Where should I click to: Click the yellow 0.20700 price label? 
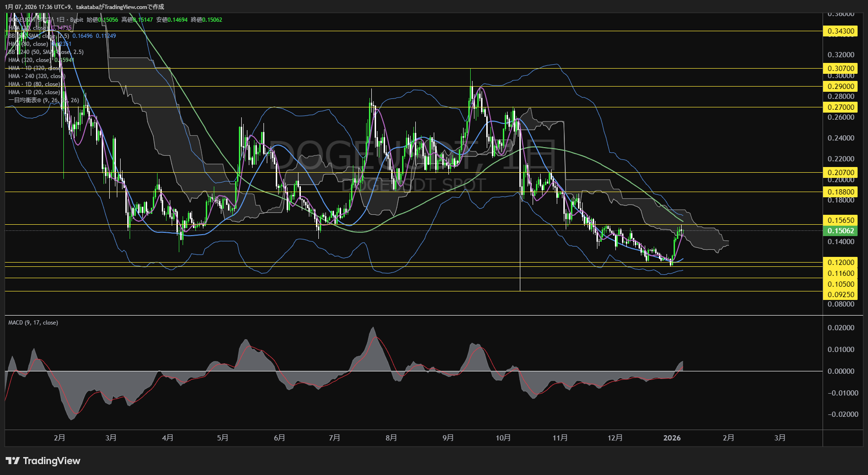click(841, 173)
